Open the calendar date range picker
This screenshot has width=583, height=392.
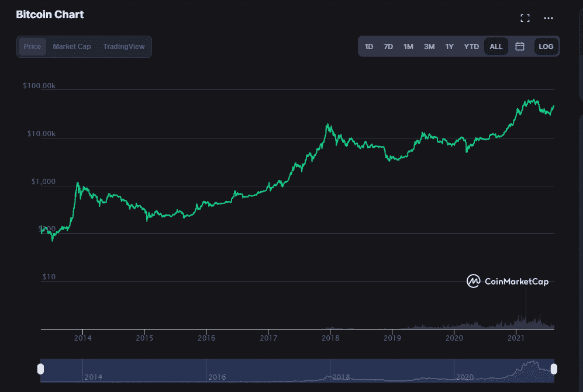[x=519, y=47]
